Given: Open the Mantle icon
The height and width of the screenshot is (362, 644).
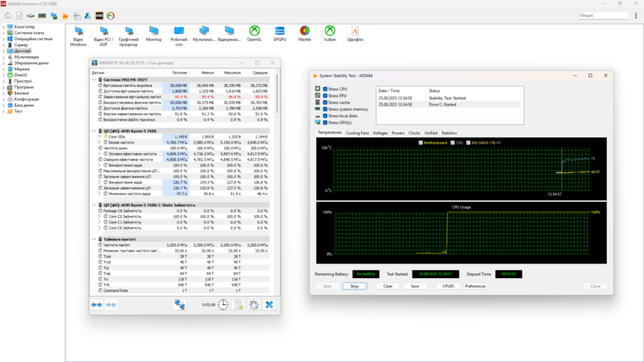Looking at the screenshot, I should pyautogui.click(x=305, y=34).
